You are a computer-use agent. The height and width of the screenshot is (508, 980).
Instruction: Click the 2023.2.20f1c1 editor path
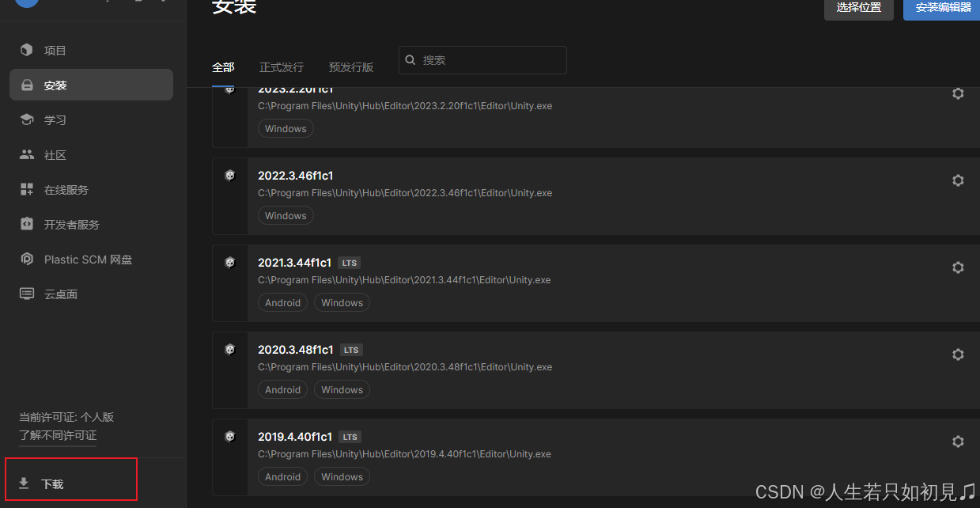[405, 106]
